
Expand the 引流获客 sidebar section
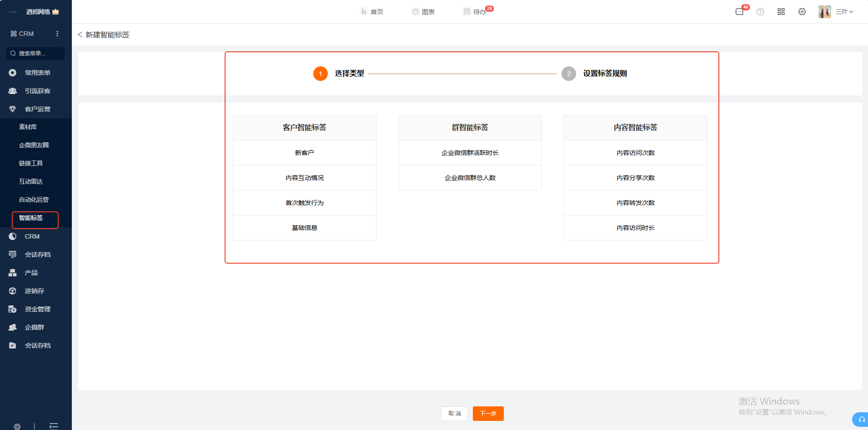coord(37,91)
